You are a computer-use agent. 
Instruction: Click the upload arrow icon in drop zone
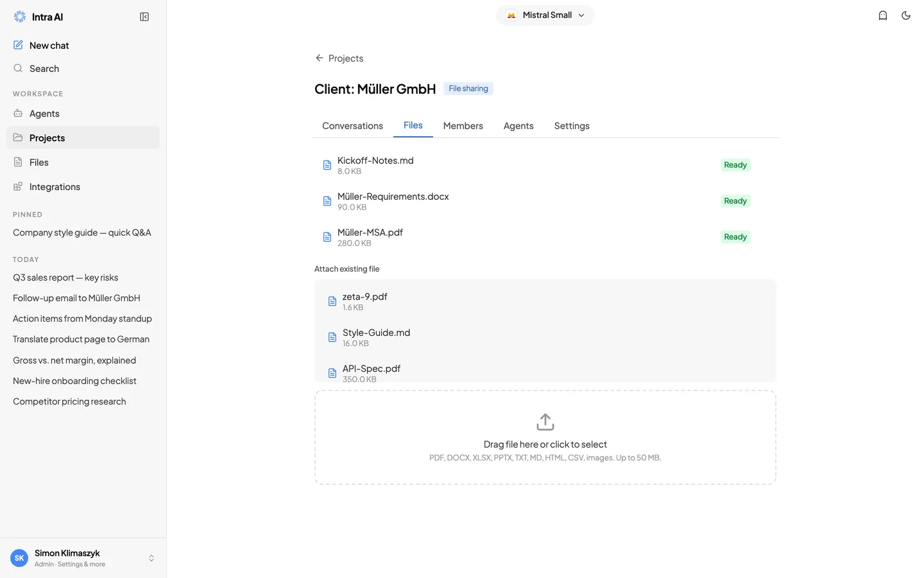coord(545,422)
